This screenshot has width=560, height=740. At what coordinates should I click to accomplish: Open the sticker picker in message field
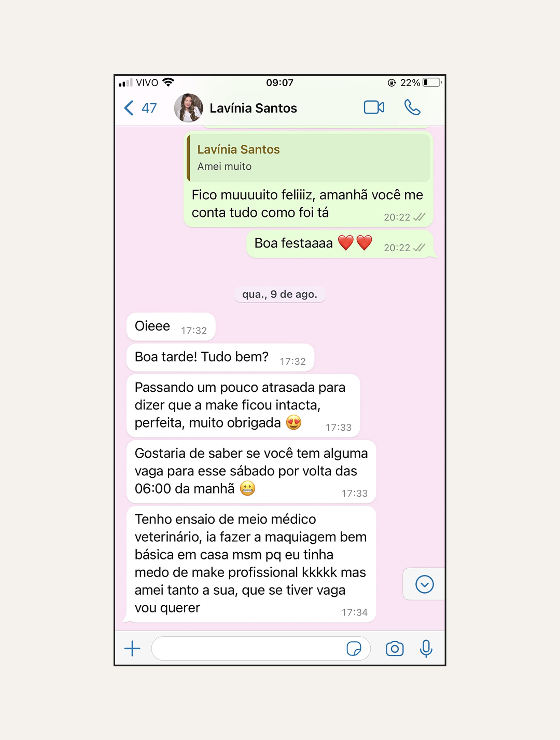[354, 649]
